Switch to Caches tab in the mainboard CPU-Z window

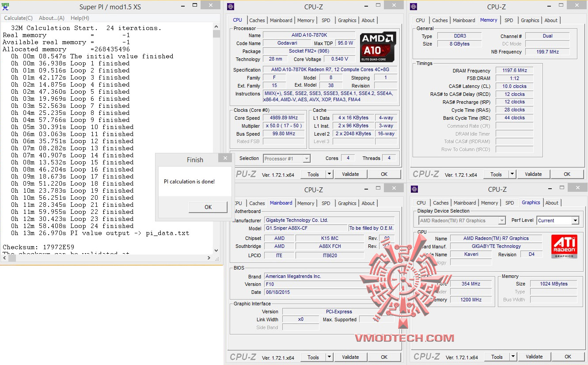click(257, 203)
